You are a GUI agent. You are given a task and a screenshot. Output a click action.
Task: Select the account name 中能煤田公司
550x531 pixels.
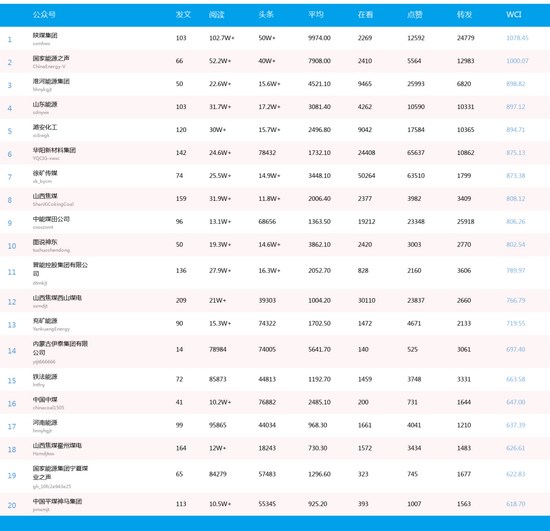[51, 219]
